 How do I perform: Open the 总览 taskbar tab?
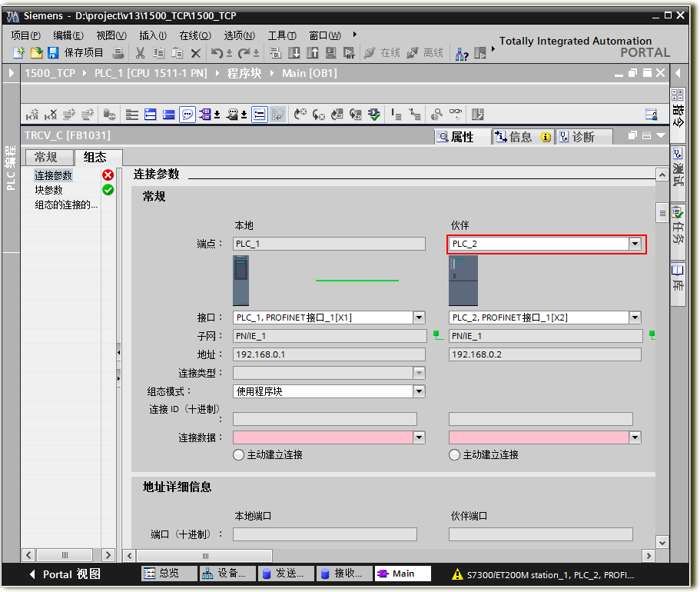(x=169, y=574)
